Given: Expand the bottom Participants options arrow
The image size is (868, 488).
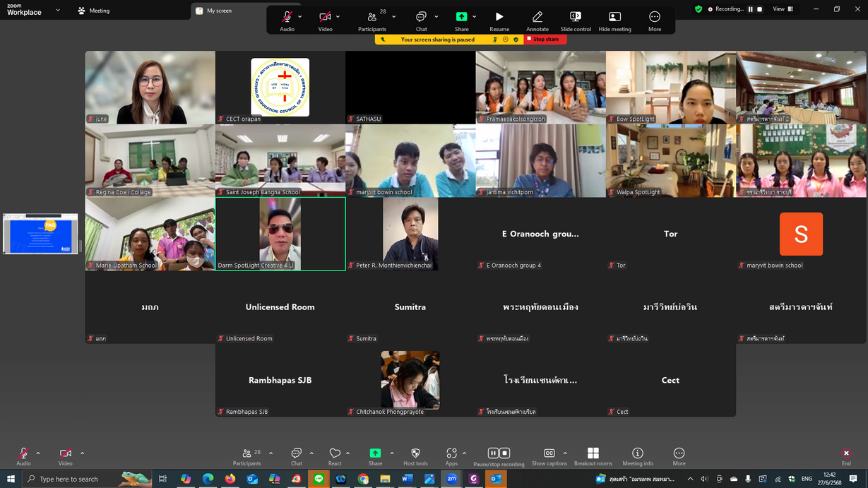Looking at the screenshot, I should [270, 453].
